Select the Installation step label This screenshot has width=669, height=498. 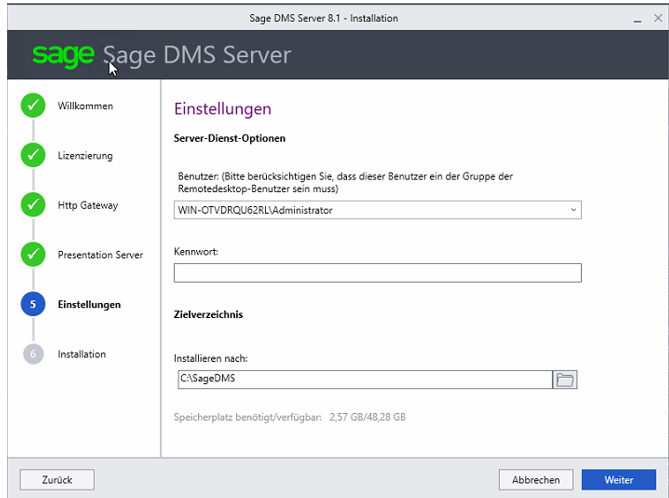pos(82,354)
